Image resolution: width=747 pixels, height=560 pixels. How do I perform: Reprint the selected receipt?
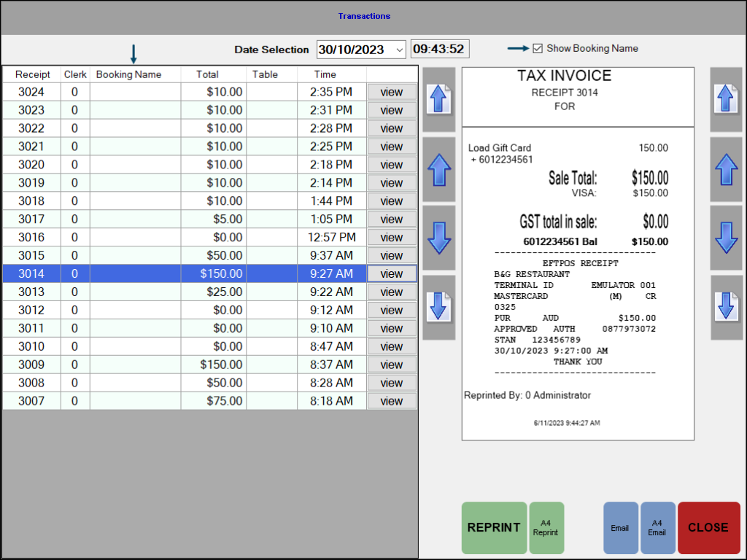pyautogui.click(x=494, y=528)
